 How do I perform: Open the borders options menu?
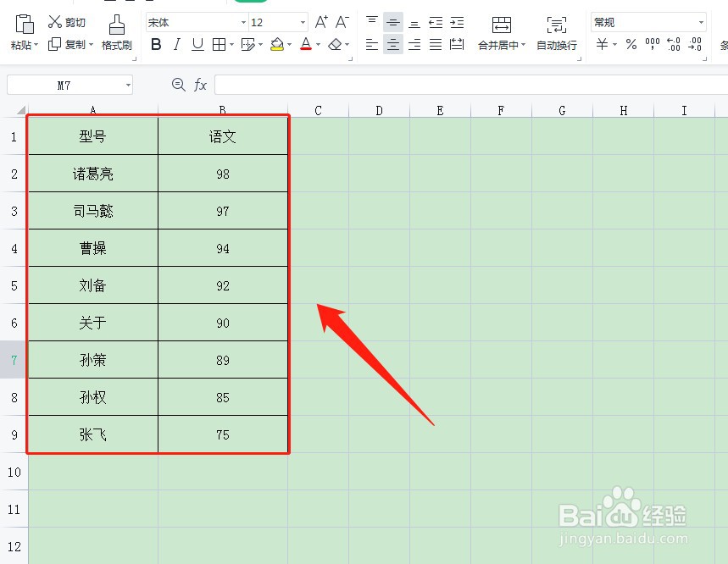point(229,44)
